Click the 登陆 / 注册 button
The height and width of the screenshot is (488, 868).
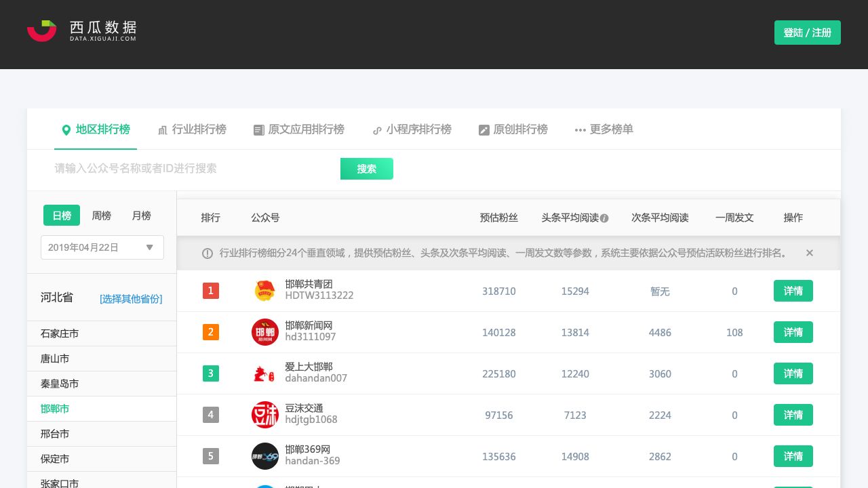[x=807, y=33]
